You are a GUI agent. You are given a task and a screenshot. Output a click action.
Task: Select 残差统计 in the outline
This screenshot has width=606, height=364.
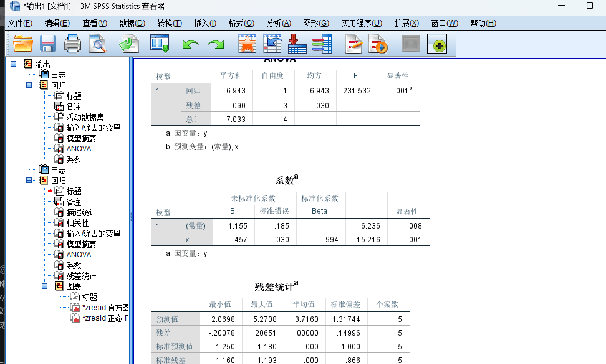coord(81,276)
